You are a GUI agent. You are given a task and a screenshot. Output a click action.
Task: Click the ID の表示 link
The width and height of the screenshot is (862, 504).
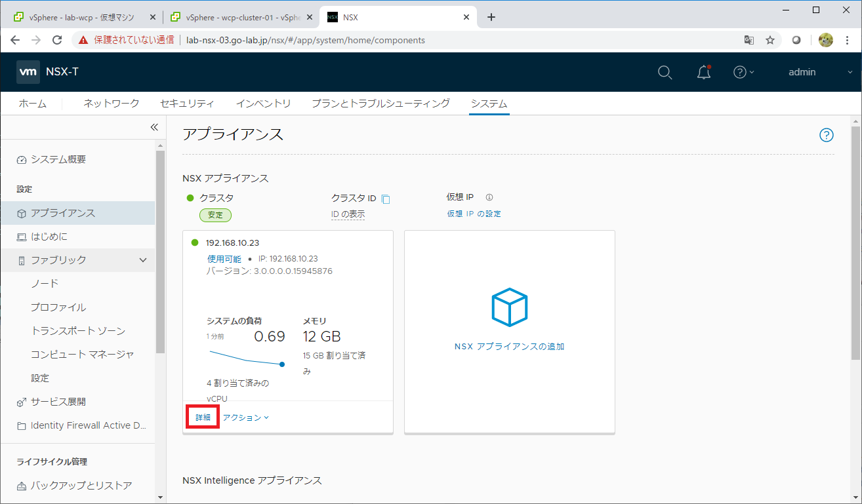pos(348,214)
